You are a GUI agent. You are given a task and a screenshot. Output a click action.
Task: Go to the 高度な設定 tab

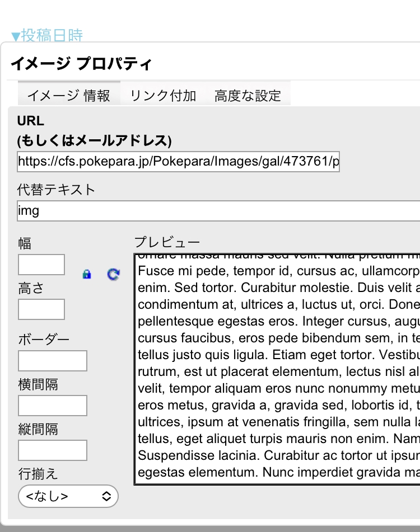248,95
